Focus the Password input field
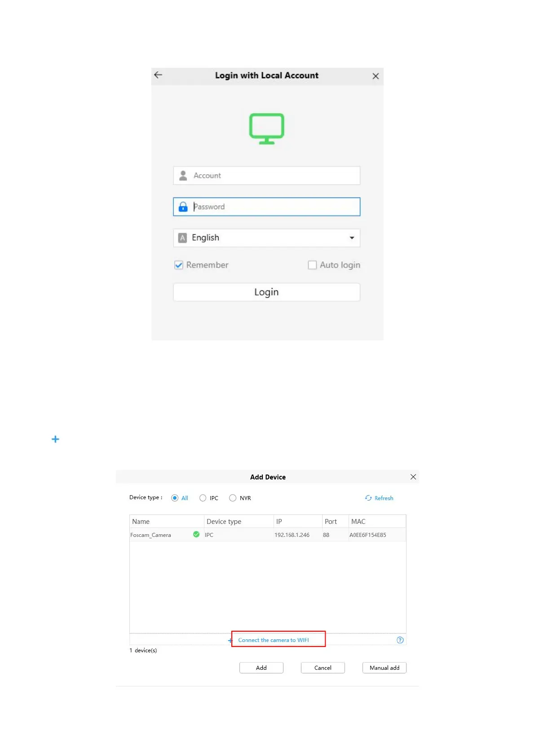The image size is (535, 756). point(267,207)
